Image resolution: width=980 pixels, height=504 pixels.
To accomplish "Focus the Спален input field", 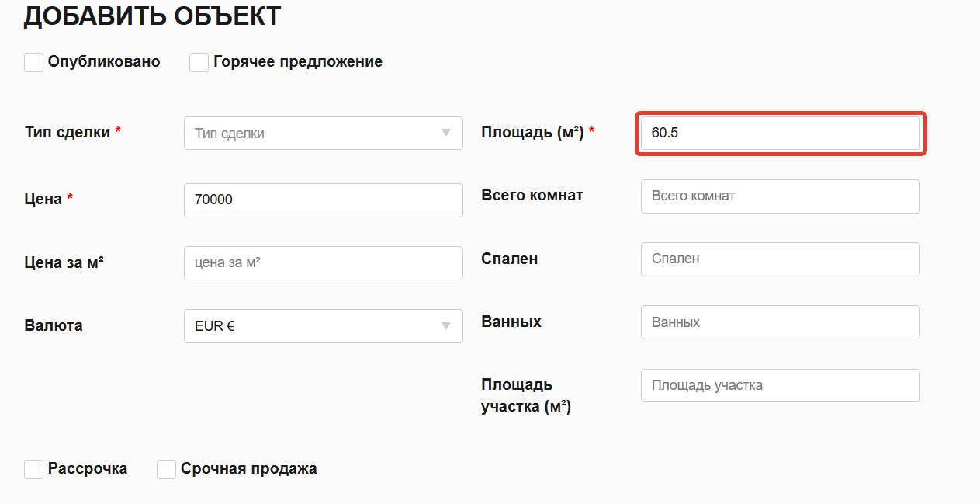I will coord(781,259).
